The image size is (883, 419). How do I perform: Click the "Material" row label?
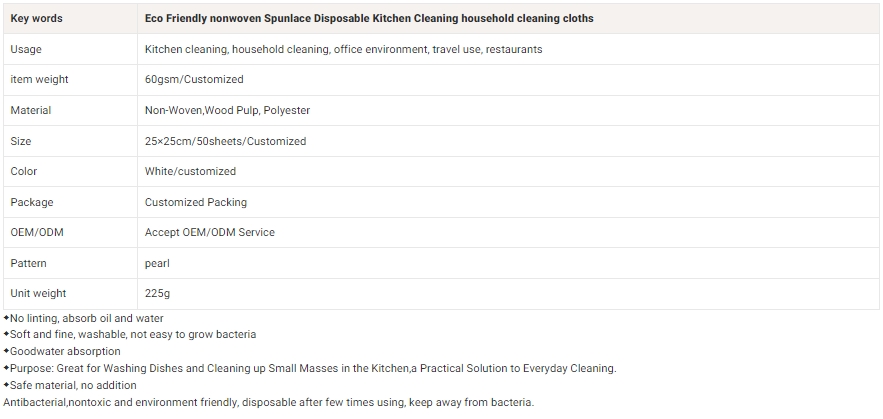pos(31,110)
